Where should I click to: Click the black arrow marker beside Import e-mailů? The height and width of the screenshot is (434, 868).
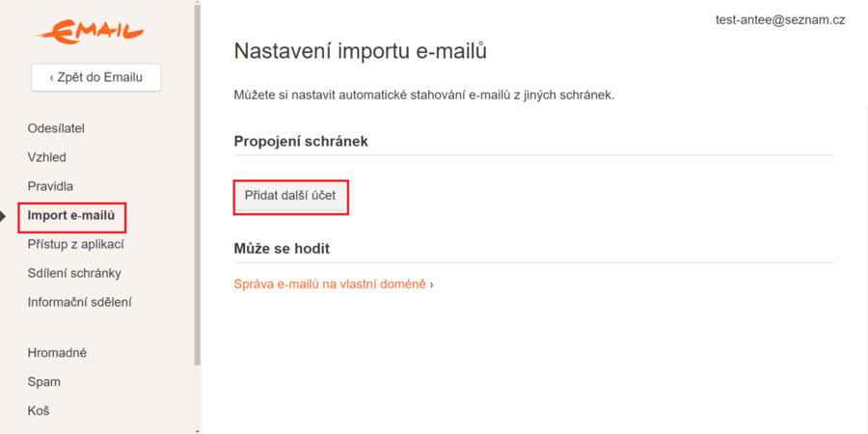4,216
